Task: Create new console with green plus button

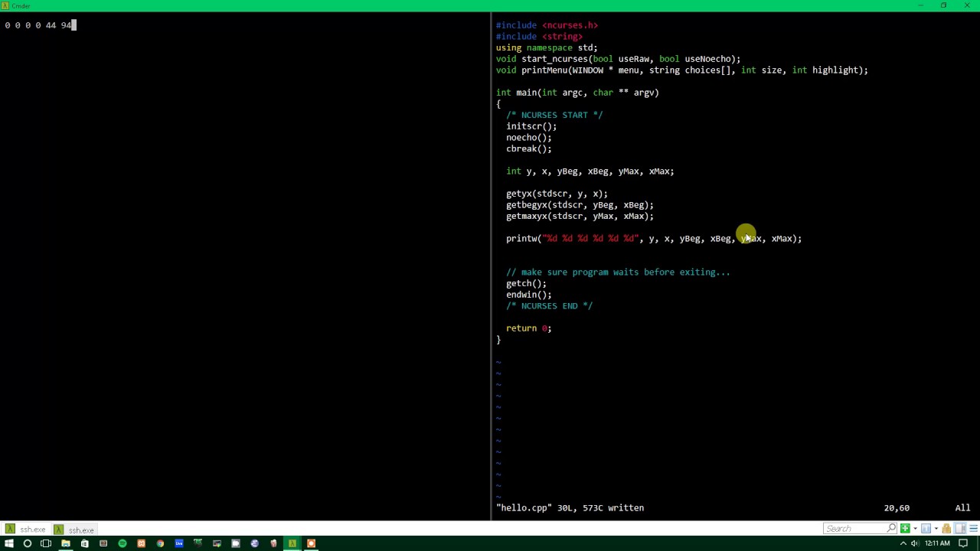Action: (x=905, y=528)
